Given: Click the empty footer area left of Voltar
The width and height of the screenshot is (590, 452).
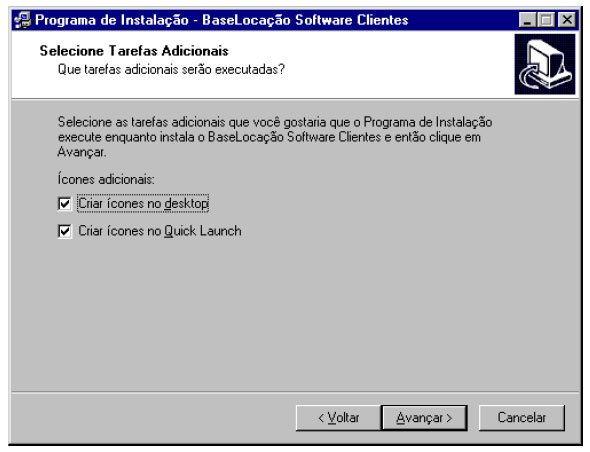Looking at the screenshot, I should (154, 418).
